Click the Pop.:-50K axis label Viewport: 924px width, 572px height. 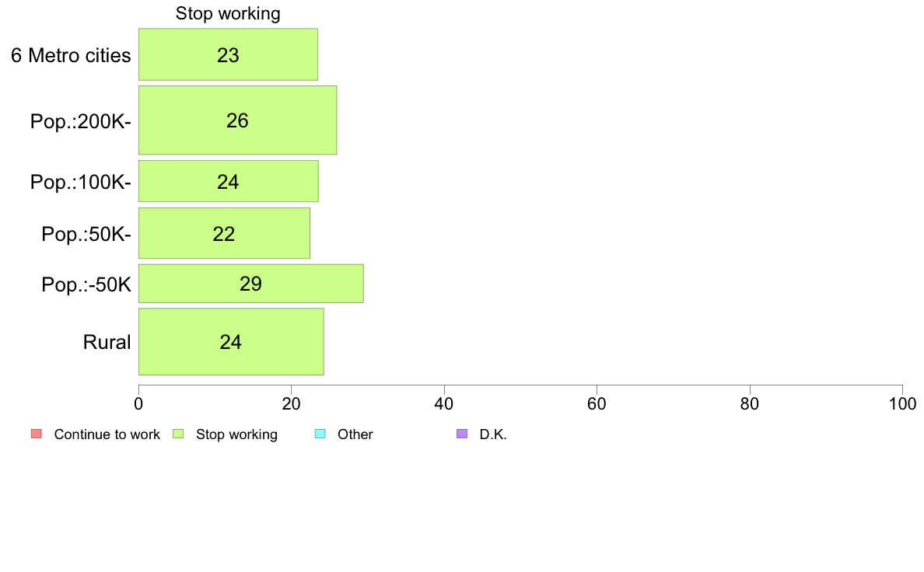tap(86, 284)
